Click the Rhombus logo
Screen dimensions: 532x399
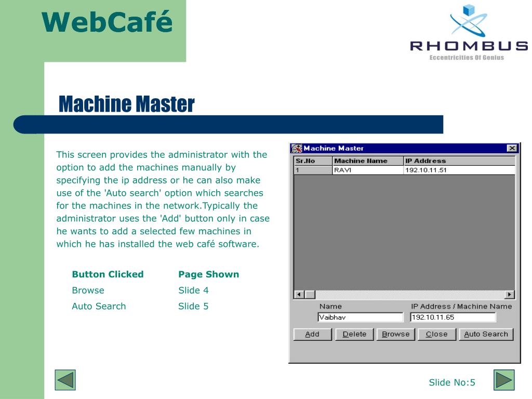click(x=469, y=32)
